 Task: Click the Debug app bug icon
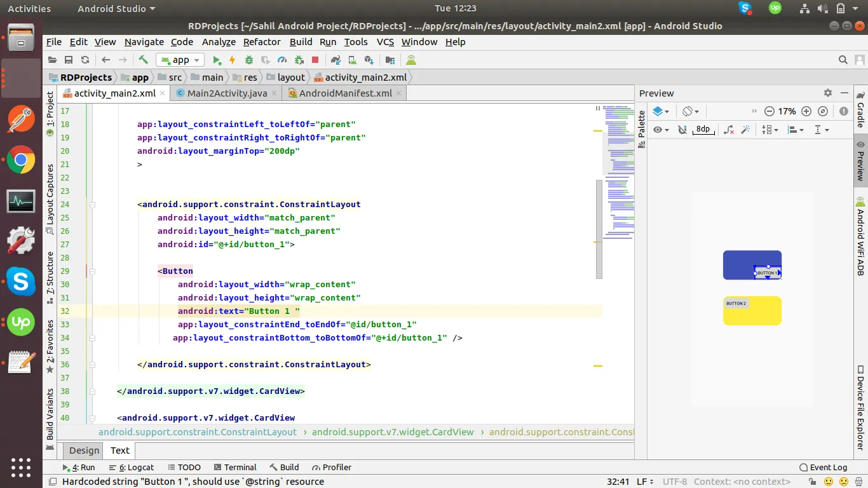coord(248,60)
